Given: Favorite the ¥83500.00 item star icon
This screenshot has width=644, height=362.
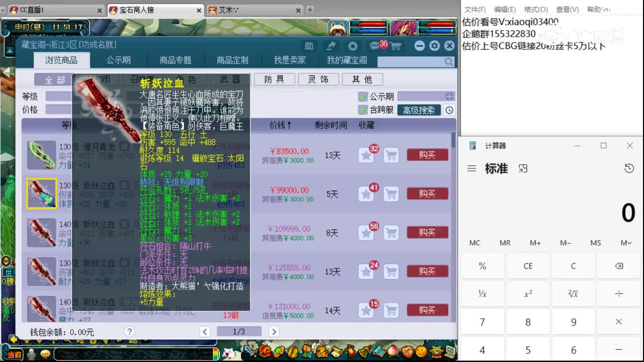Looking at the screenshot, I should pyautogui.click(x=366, y=155).
